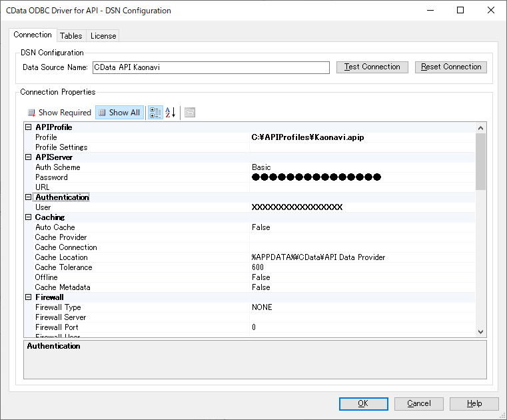The image size is (507, 420).
Task: Collapse the Authentication category
Action: 29,197
